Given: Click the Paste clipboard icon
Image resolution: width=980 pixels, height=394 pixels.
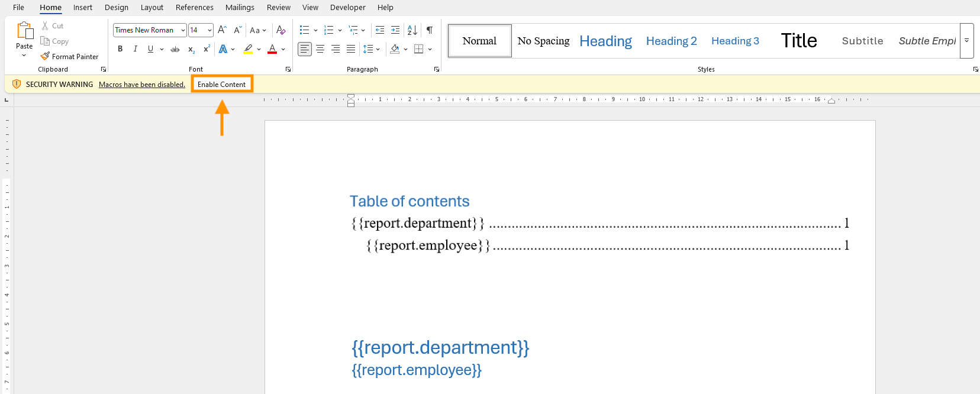Looking at the screenshot, I should (25, 31).
